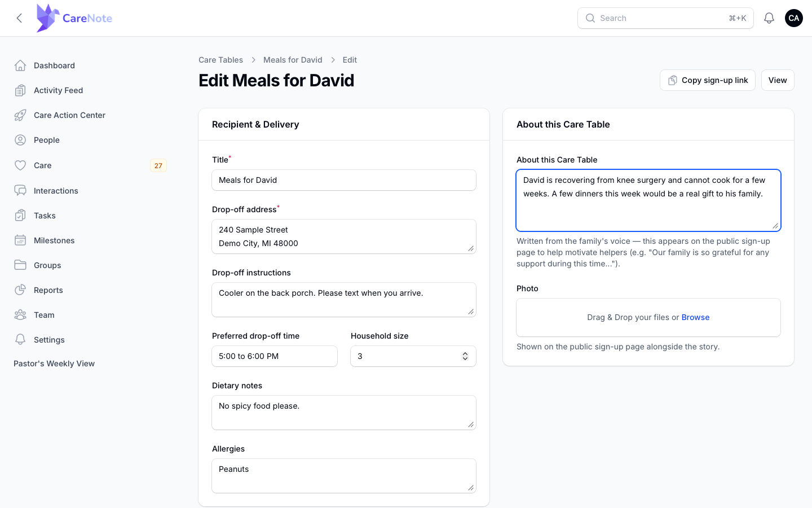
Task: Click the Edit breadcrumb item
Action: pyautogui.click(x=350, y=60)
